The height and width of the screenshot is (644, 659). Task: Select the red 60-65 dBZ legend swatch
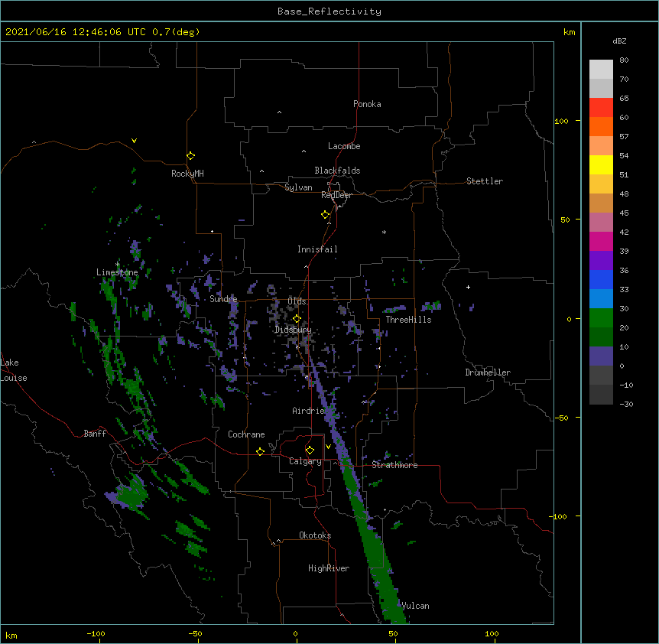pyautogui.click(x=601, y=107)
